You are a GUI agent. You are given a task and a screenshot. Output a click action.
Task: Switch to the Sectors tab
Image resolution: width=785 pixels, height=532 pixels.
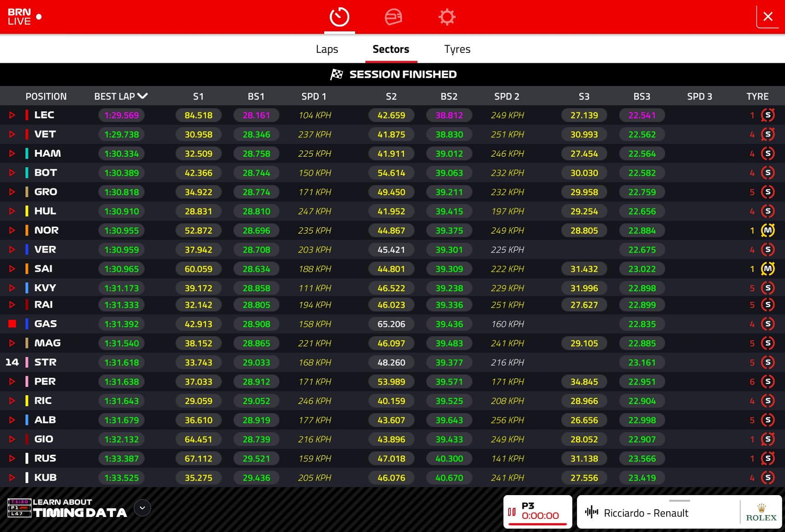[391, 49]
